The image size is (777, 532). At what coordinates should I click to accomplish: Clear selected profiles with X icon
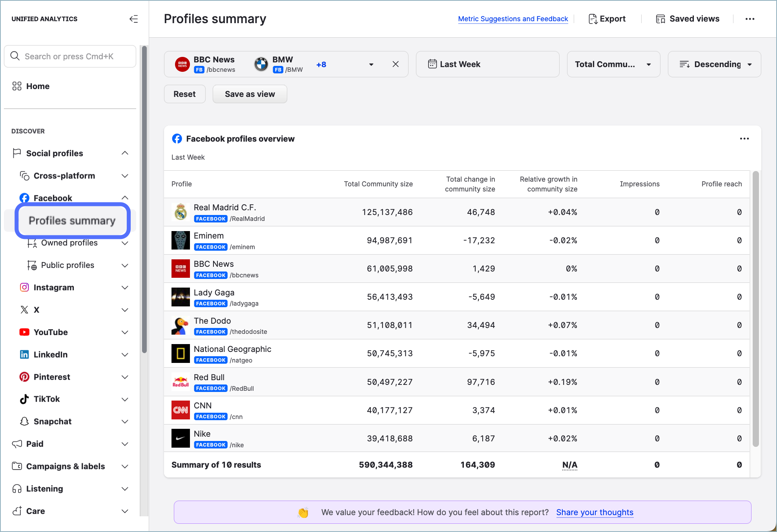tap(395, 64)
